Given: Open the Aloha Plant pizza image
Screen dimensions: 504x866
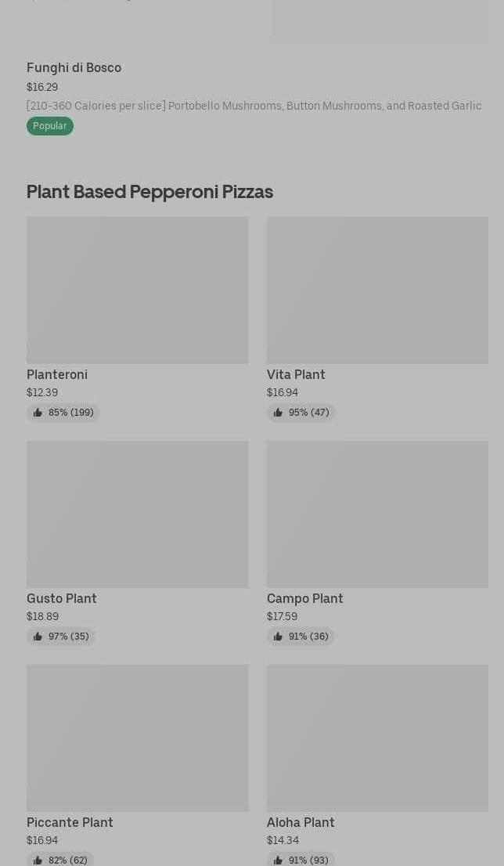Looking at the screenshot, I should (x=377, y=738).
